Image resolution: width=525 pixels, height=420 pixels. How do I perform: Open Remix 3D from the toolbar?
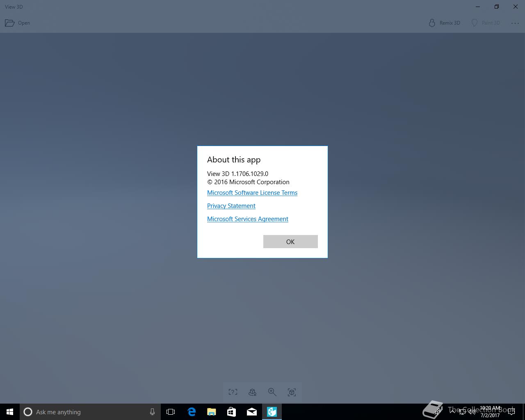[x=444, y=23]
